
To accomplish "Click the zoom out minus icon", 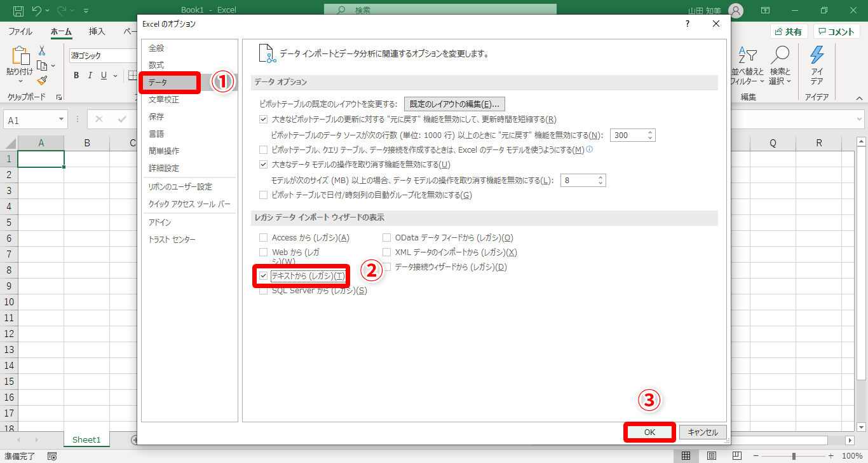I will pos(756,456).
